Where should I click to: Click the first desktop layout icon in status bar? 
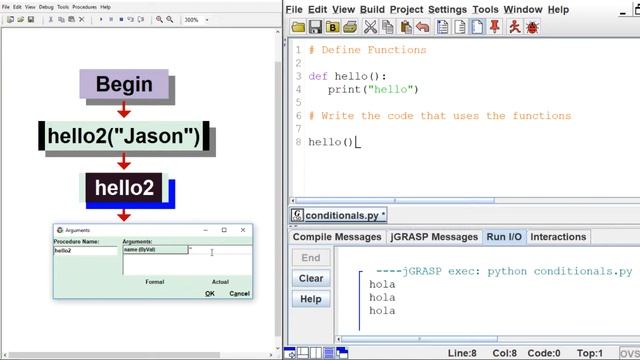click(290, 353)
